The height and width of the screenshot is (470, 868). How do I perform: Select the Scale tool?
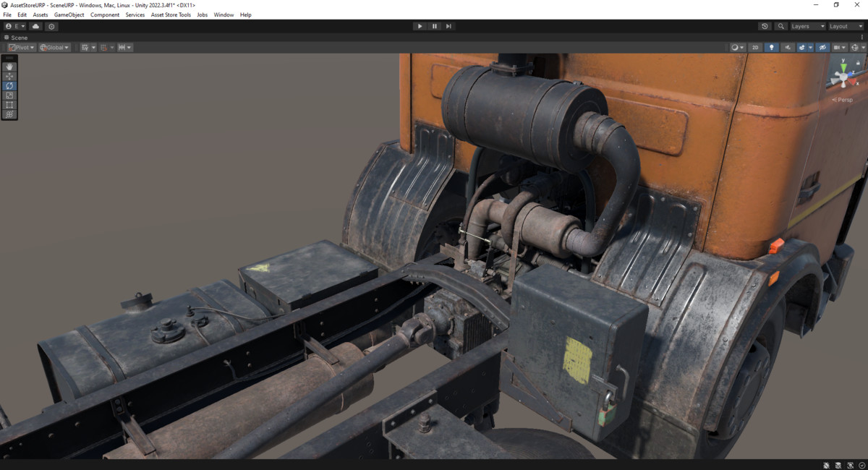click(x=9, y=95)
